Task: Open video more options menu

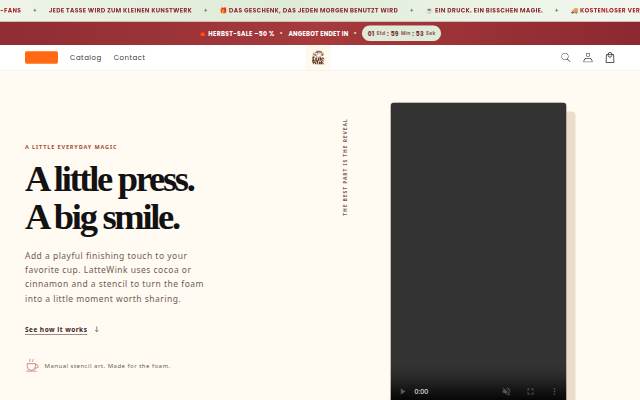Action: click(554, 391)
